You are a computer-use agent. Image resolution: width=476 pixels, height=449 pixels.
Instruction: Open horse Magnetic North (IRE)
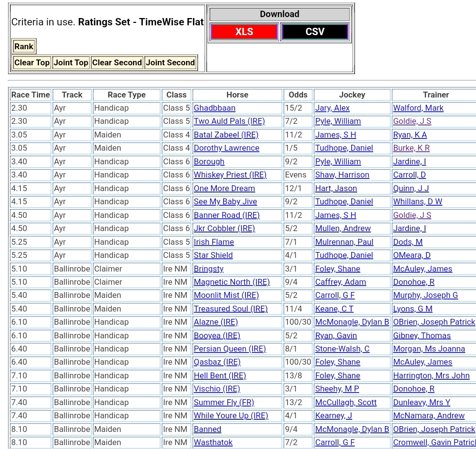click(231, 282)
